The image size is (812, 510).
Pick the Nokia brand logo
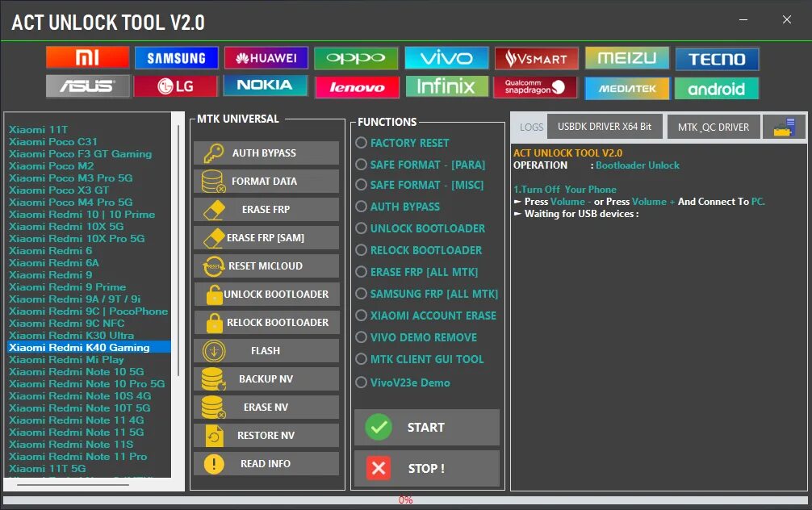pos(265,86)
